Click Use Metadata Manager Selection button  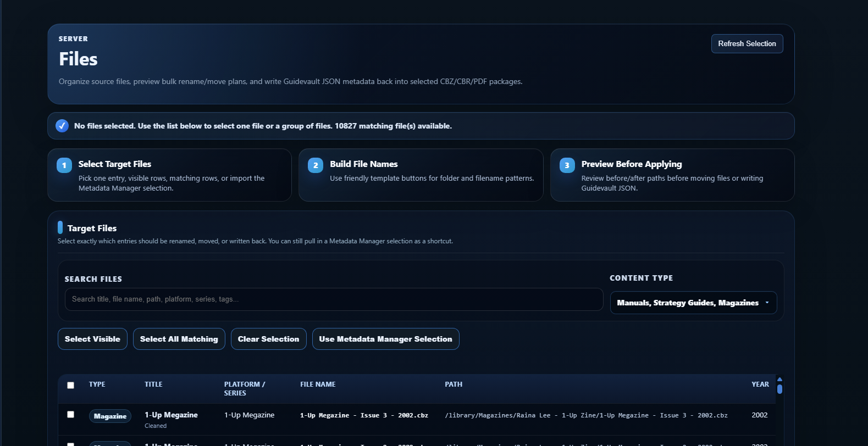pyautogui.click(x=386, y=339)
